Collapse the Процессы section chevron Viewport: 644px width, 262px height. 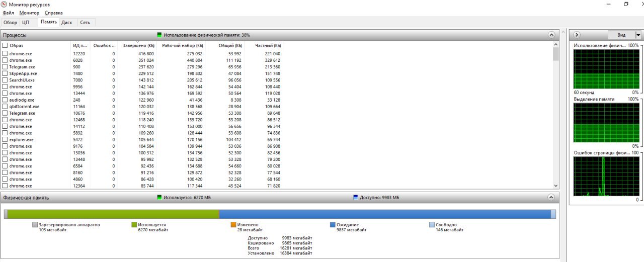(551, 35)
